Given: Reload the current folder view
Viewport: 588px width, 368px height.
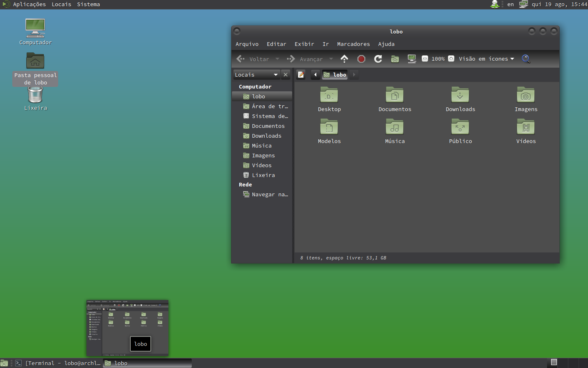Looking at the screenshot, I should pos(378,59).
